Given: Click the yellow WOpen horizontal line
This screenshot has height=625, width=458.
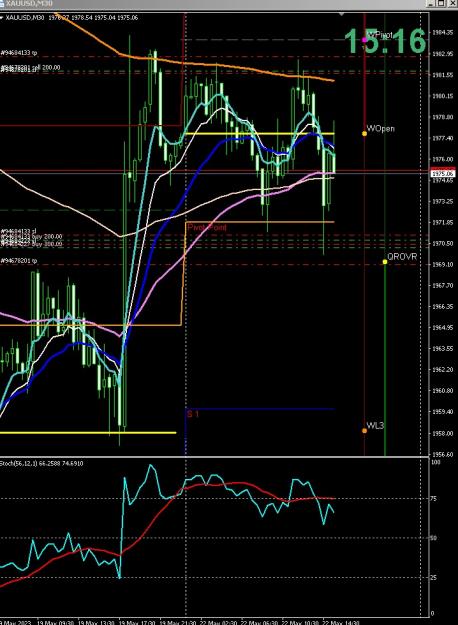Looking at the screenshot, I should (x=259, y=133).
